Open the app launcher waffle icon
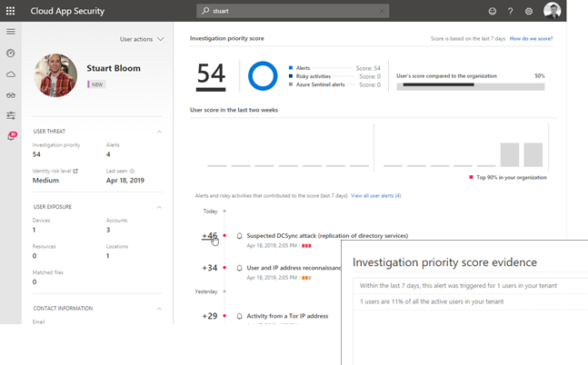 point(11,11)
